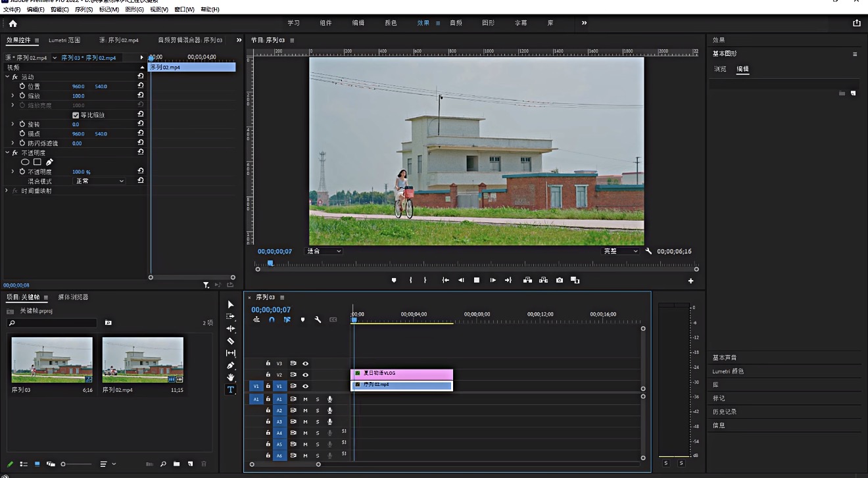
Task: Switch to the Lumetri Scopes tab
Action: coord(64,40)
